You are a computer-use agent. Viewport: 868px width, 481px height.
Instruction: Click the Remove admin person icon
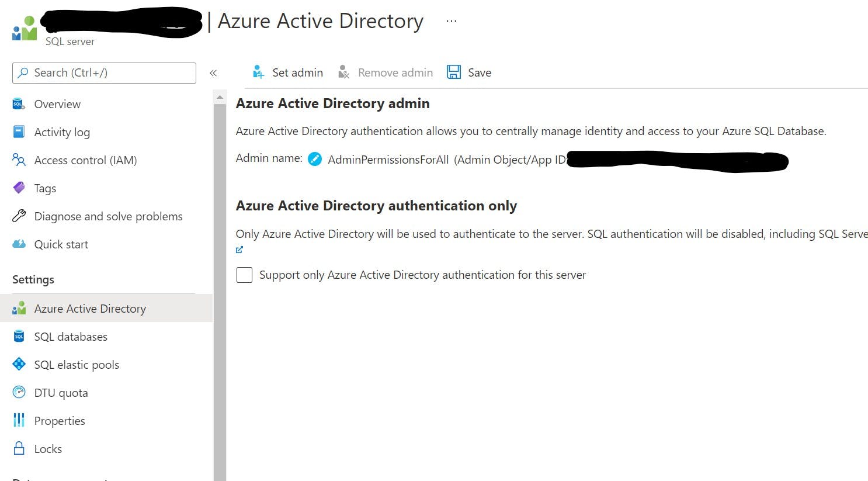click(x=343, y=72)
